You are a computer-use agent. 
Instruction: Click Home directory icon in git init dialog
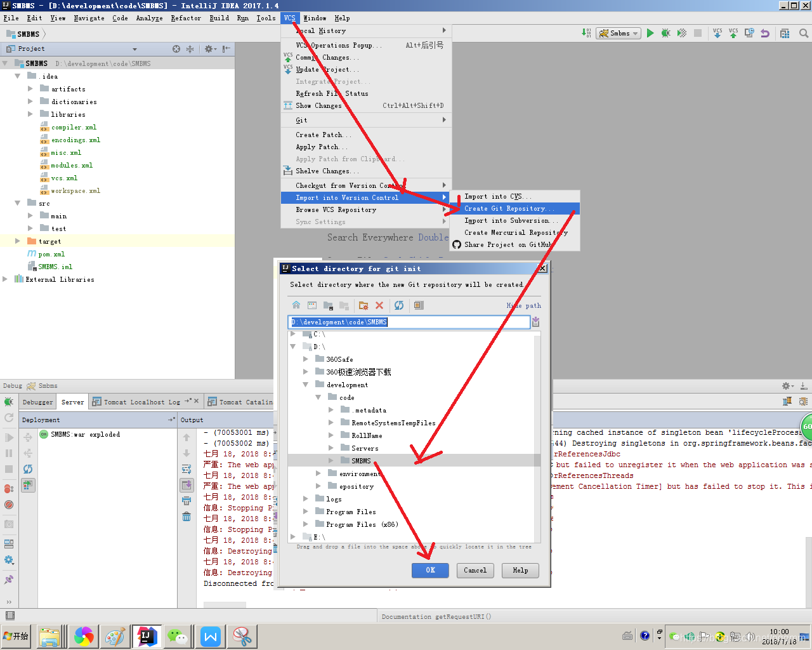pos(296,305)
